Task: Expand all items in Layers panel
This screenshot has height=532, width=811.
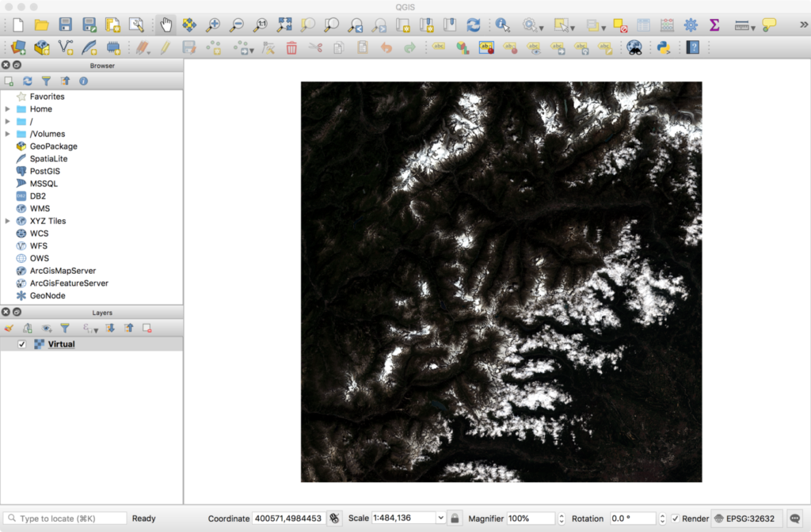Action: pos(110,329)
